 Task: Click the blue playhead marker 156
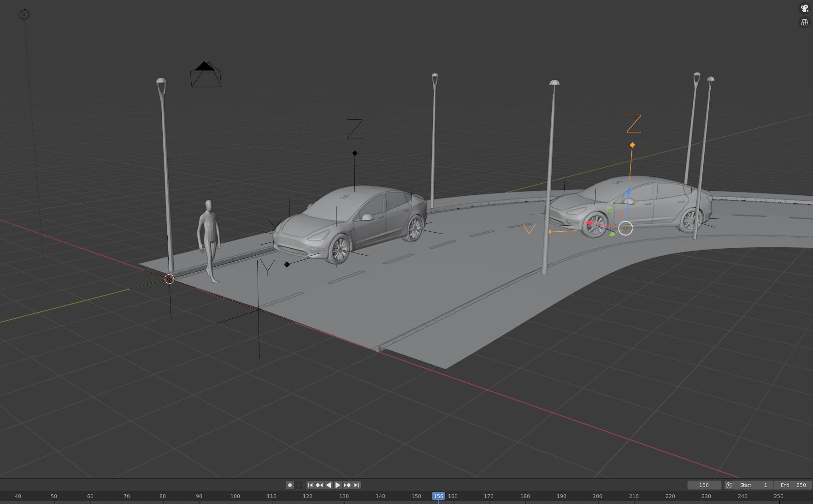point(438,496)
